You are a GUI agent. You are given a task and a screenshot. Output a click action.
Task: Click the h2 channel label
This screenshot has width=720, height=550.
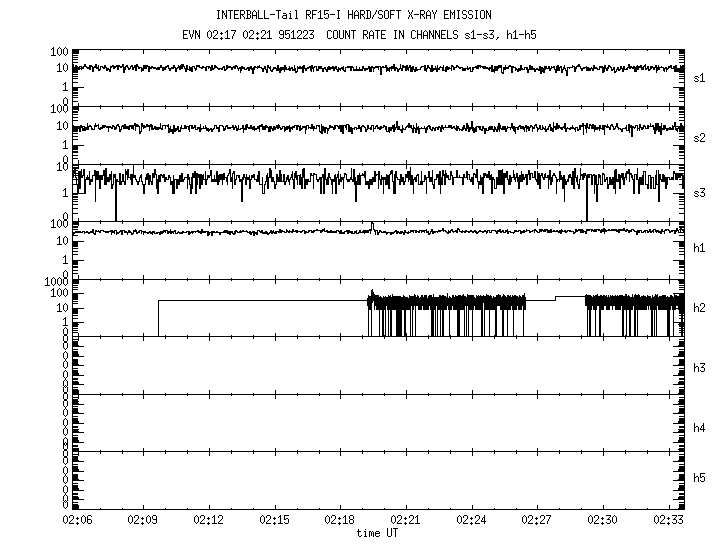(699, 308)
